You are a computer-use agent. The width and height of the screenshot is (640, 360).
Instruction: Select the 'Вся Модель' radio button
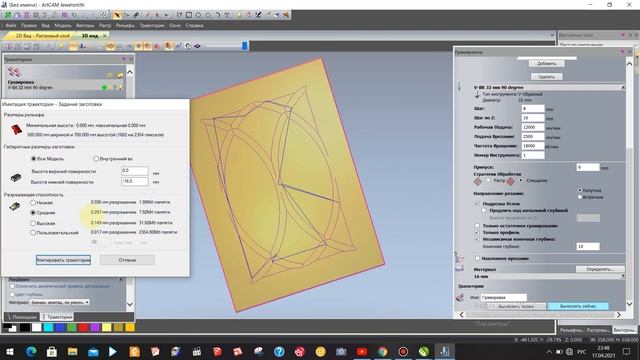click(34, 158)
